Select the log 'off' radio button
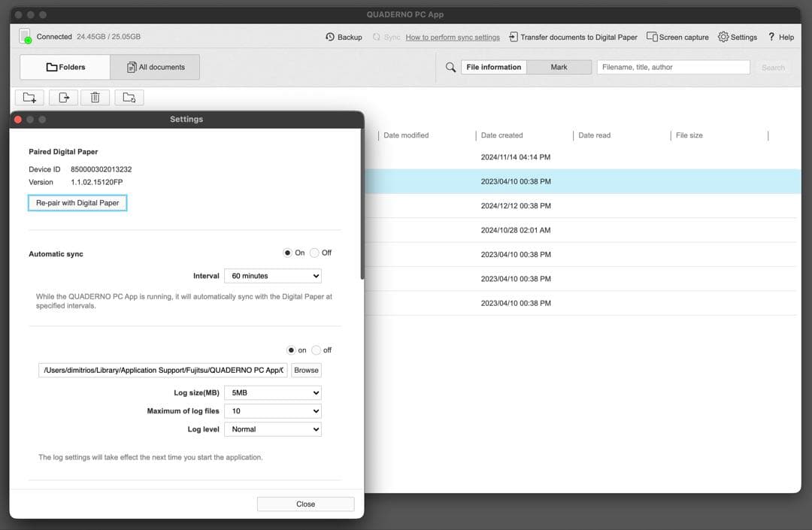Screen dimensions: 812x530 pos(316,350)
